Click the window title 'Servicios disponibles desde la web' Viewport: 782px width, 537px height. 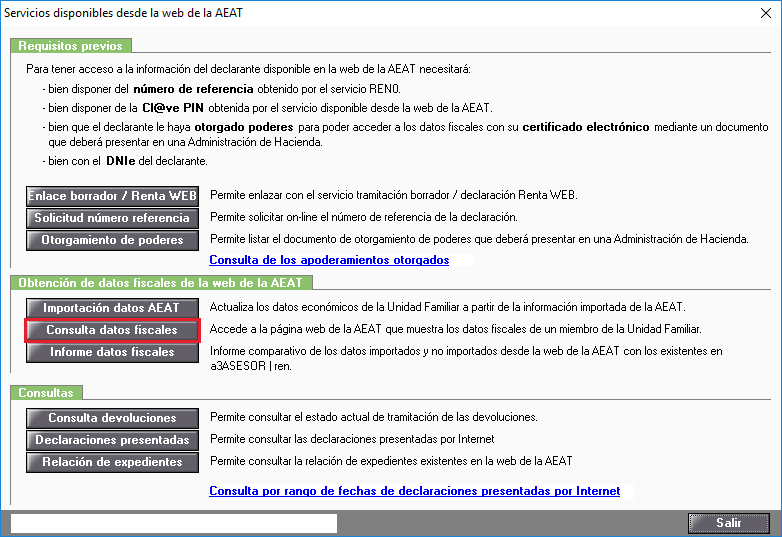tap(123, 13)
